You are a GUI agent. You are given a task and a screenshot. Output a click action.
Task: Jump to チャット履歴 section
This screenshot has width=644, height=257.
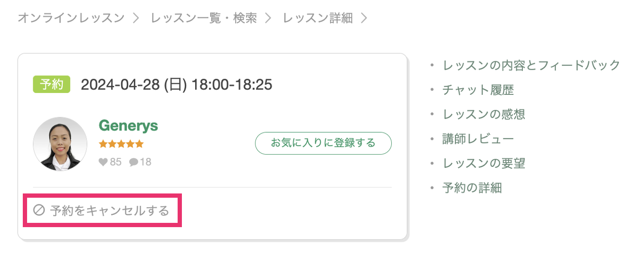pyautogui.click(x=478, y=90)
